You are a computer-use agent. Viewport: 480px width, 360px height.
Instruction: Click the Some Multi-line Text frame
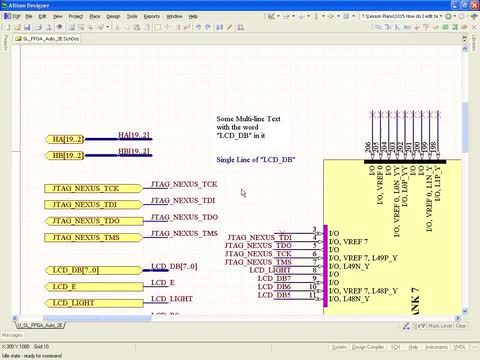tap(248, 127)
